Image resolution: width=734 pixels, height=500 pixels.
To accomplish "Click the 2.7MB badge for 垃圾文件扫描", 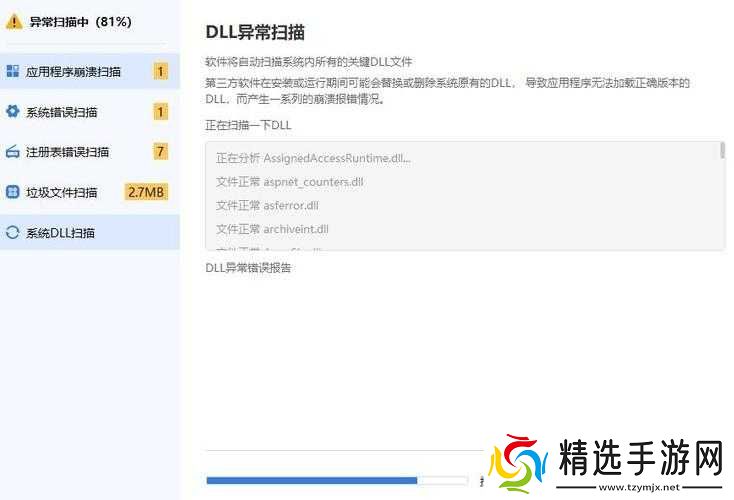I will point(146,192).
